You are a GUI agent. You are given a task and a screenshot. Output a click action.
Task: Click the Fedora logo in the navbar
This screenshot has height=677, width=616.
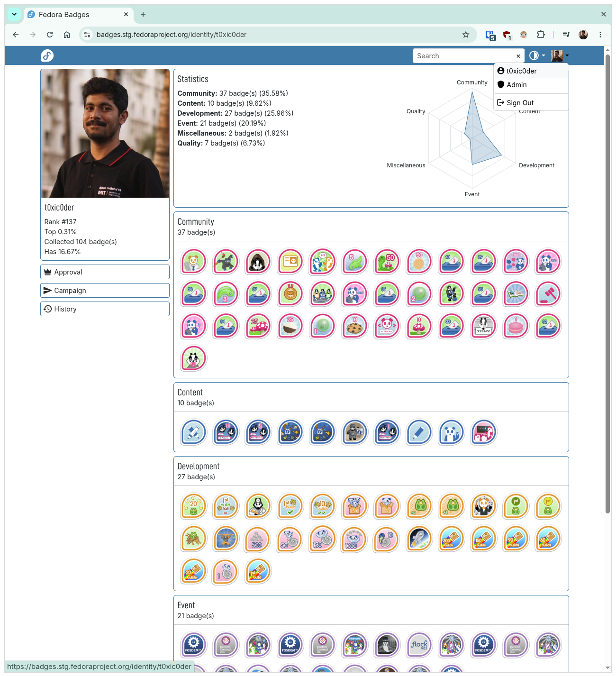(x=47, y=56)
